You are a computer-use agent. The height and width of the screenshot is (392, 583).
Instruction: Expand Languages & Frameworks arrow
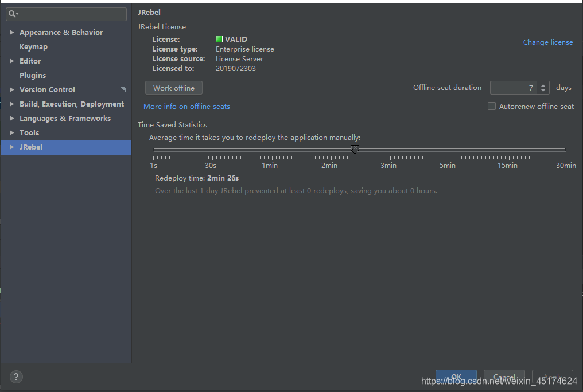click(x=11, y=119)
